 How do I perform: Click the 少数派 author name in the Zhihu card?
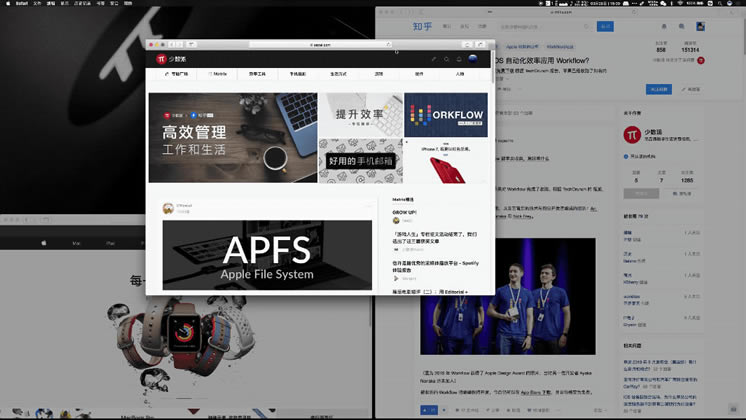pos(653,132)
